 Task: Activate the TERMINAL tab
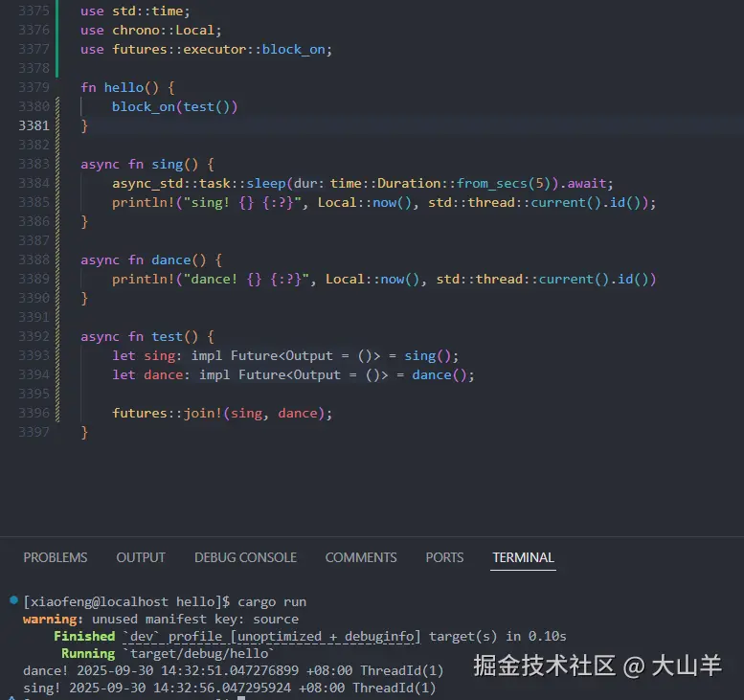coord(523,557)
